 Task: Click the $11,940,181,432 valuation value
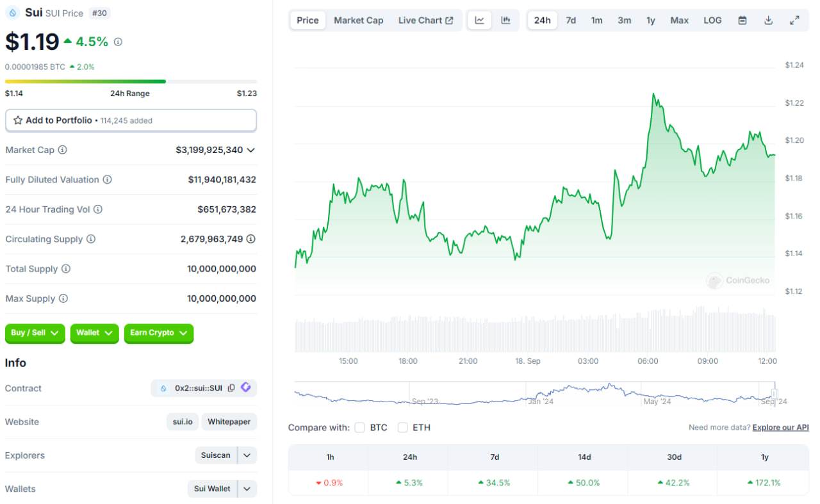pyautogui.click(x=222, y=180)
